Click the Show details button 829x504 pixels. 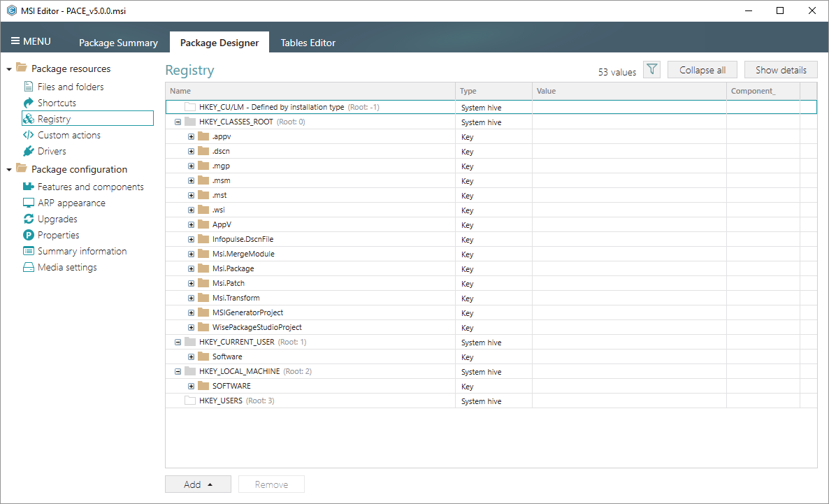tap(781, 70)
